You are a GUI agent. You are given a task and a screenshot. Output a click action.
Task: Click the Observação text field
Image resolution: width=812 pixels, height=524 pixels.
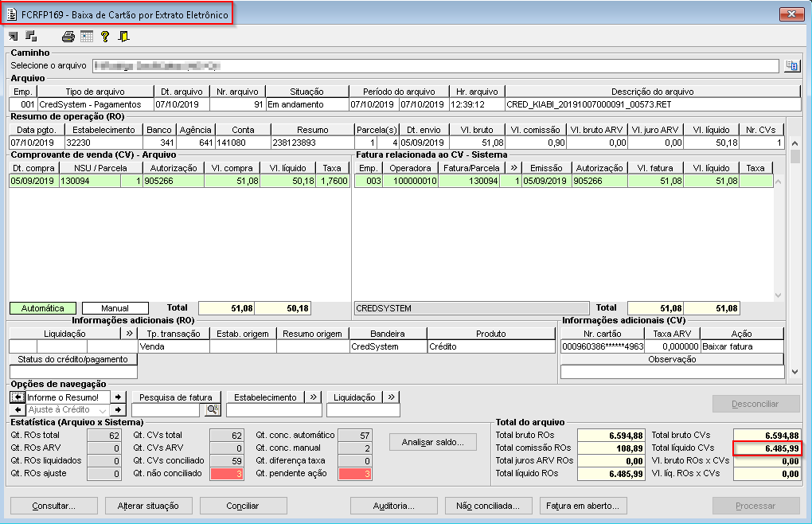click(672, 372)
